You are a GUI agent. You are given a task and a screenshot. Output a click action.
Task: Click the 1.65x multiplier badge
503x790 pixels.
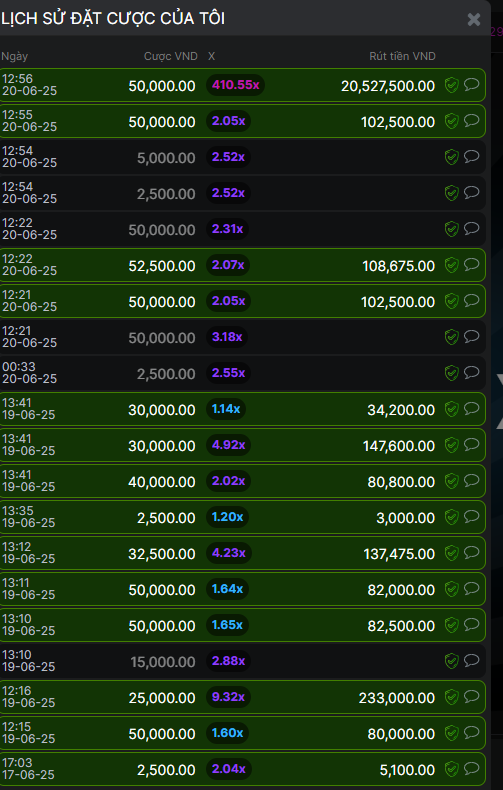[x=227, y=625]
